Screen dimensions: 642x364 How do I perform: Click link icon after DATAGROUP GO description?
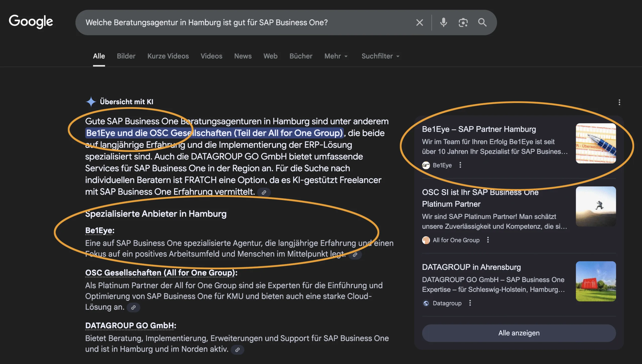(x=237, y=350)
